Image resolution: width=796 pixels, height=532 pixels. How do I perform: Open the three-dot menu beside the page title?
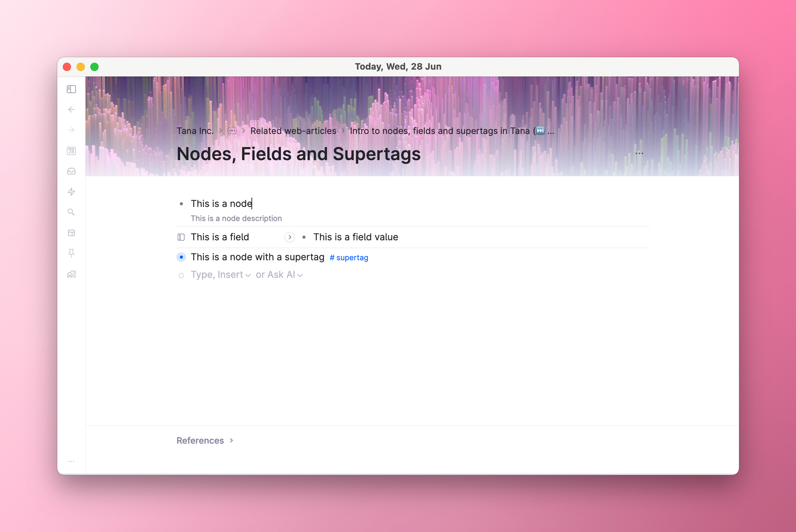(639, 153)
